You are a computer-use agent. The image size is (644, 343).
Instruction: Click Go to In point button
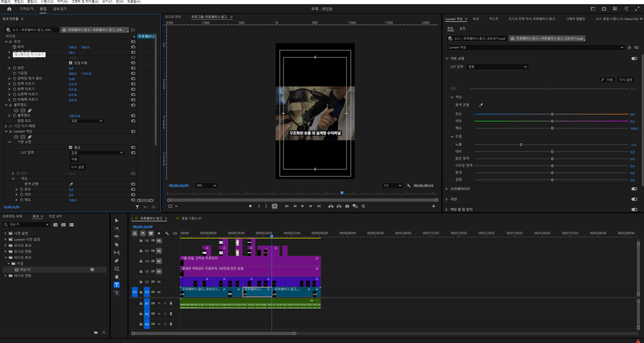click(x=286, y=206)
